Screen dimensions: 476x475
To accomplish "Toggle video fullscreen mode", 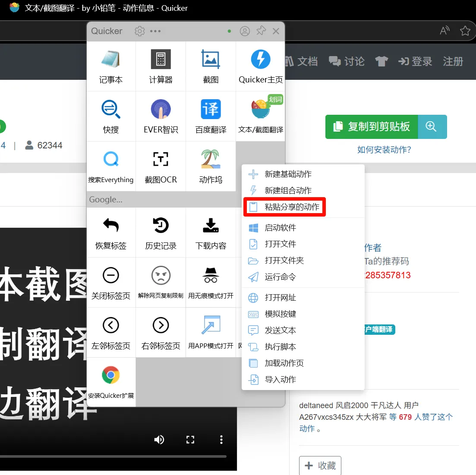I will [x=190, y=440].
